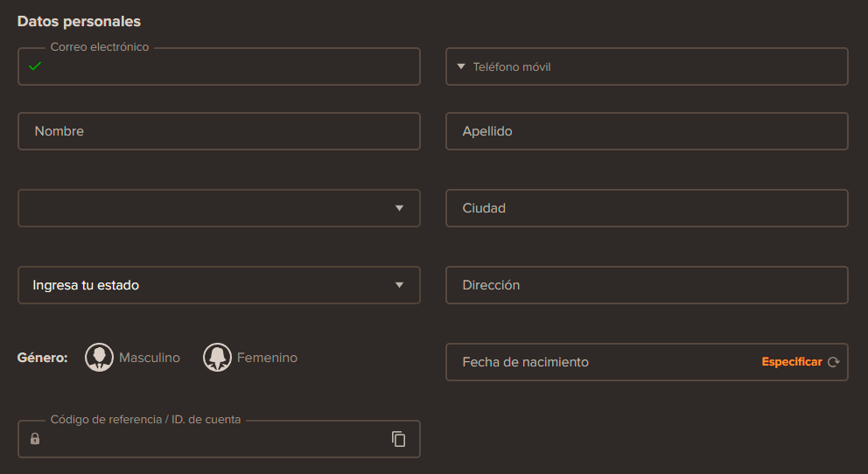Screen dimensions: 868x474
Task: Focus the Dirección text field
Action: pyautogui.click(x=647, y=285)
